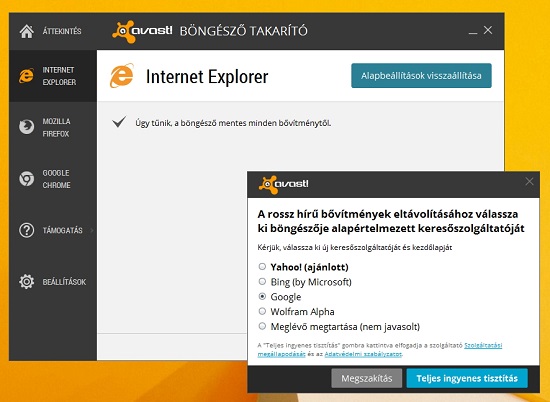This screenshot has height=402, width=550.
Task: Close the search provider dialog
Action: pos(529,181)
